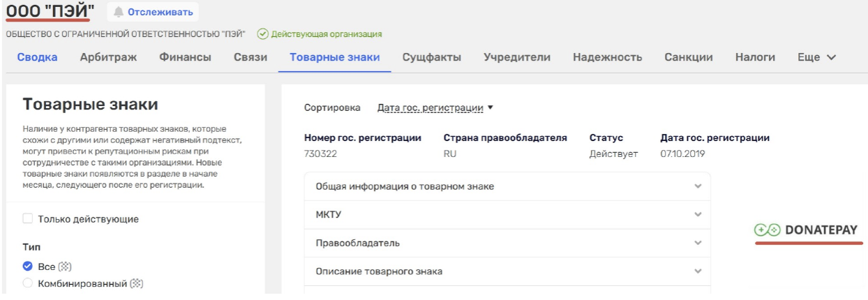Expand Описание товарного знака section

click(507, 271)
